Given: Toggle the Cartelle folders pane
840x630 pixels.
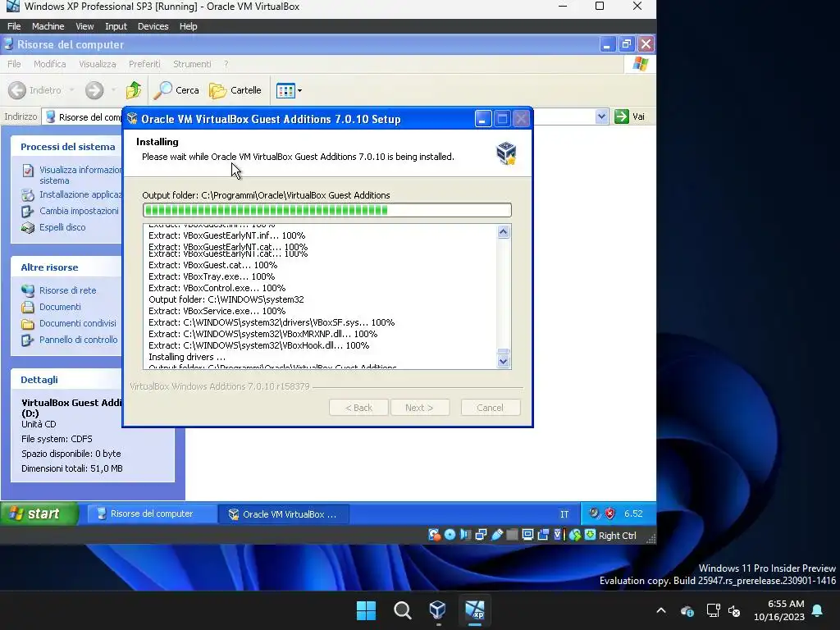Looking at the screenshot, I should coord(235,90).
